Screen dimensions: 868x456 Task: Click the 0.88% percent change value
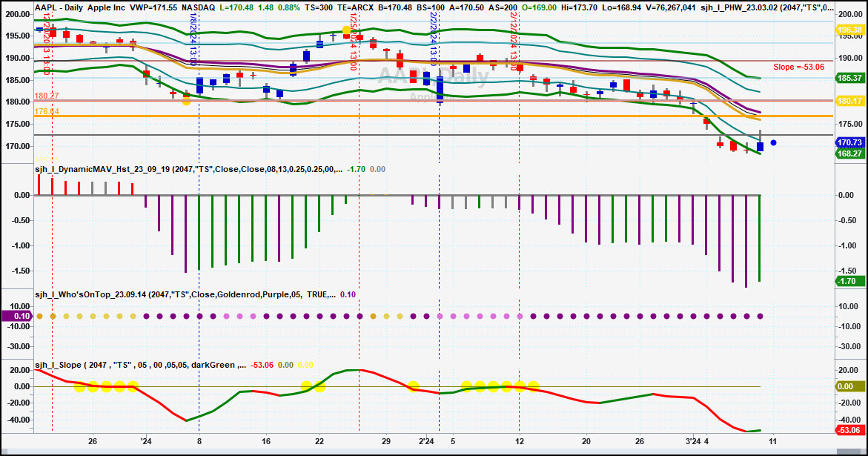(x=290, y=7)
